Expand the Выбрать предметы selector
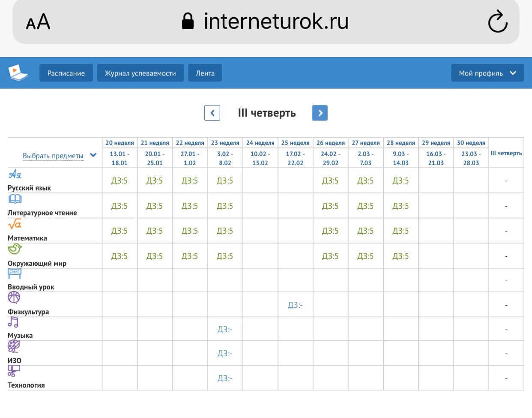Screen dimensions: 532x418 pos(59,156)
